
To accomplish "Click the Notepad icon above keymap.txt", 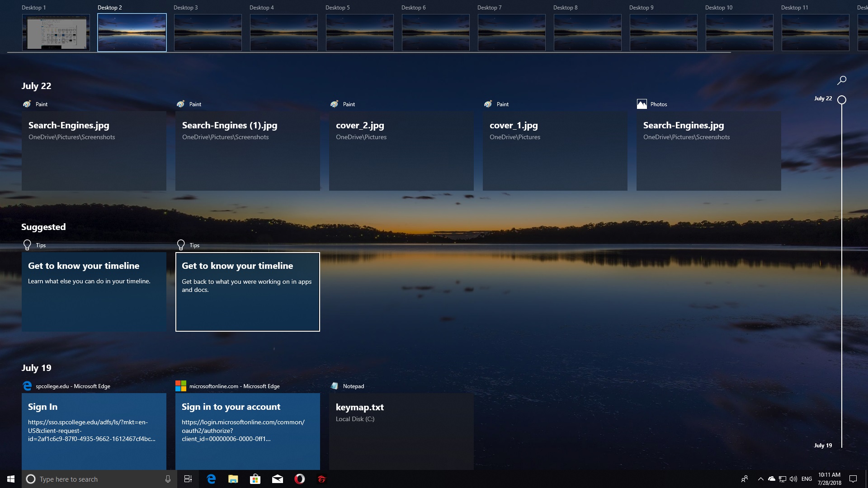I will pos(335,386).
